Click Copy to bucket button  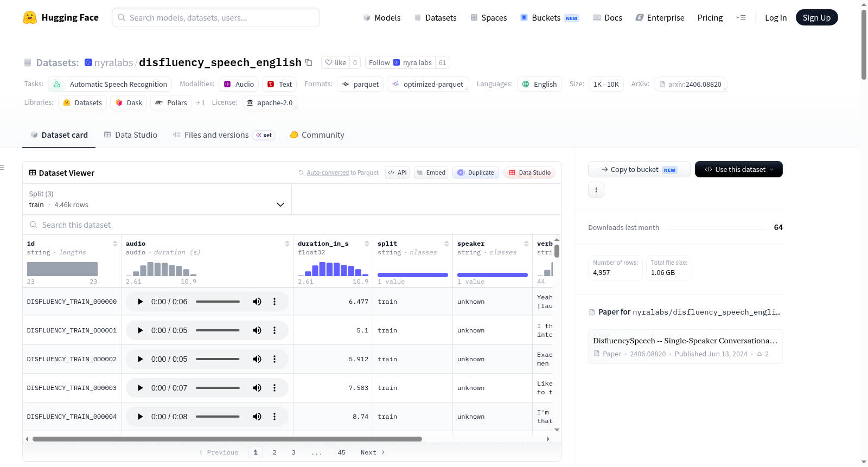click(x=639, y=169)
